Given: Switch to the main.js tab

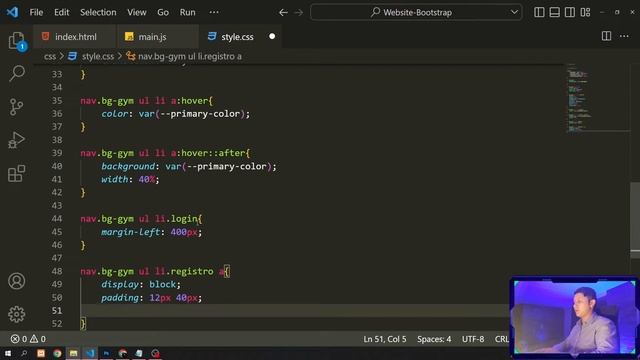Looking at the screenshot, I should pos(158,37).
